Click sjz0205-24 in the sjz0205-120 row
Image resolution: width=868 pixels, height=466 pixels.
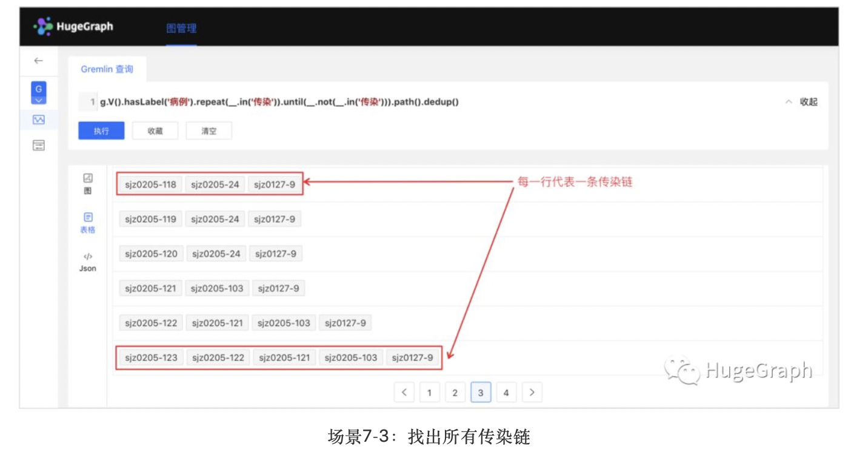tap(216, 254)
